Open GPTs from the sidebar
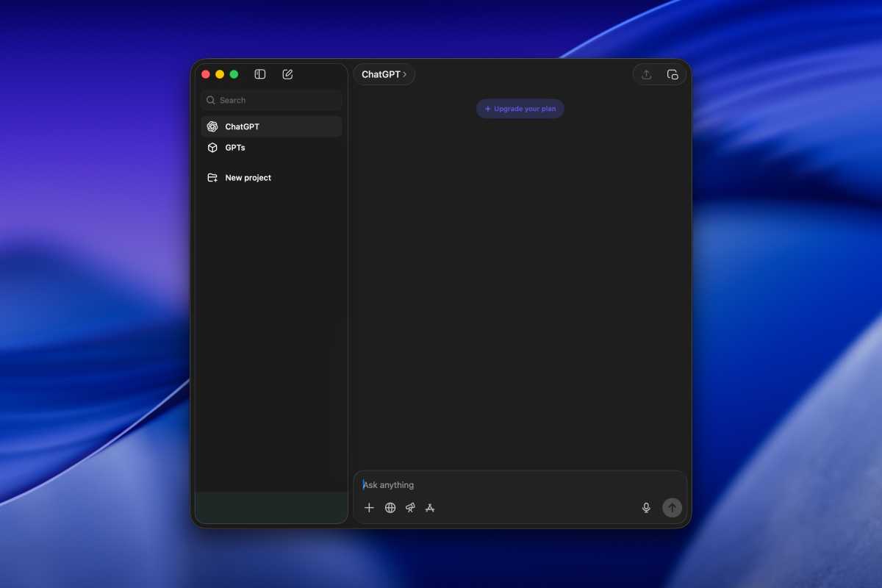Image resolution: width=882 pixels, height=588 pixels. pyautogui.click(x=235, y=147)
